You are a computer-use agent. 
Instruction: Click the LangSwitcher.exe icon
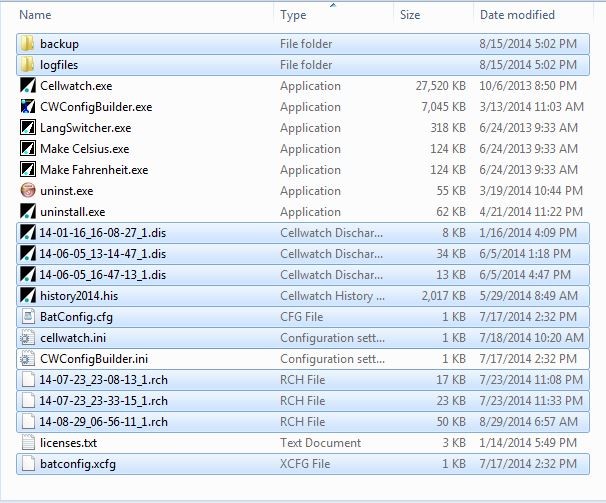[x=28, y=128]
